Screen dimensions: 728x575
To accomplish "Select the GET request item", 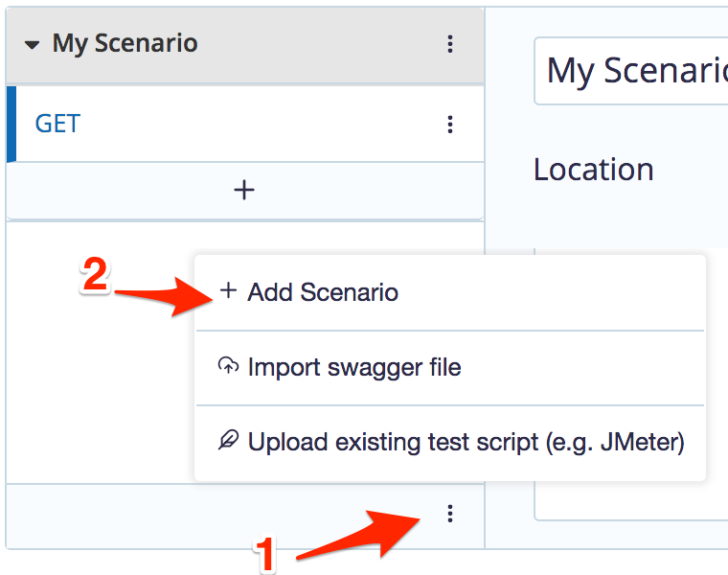I will (x=245, y=124).
